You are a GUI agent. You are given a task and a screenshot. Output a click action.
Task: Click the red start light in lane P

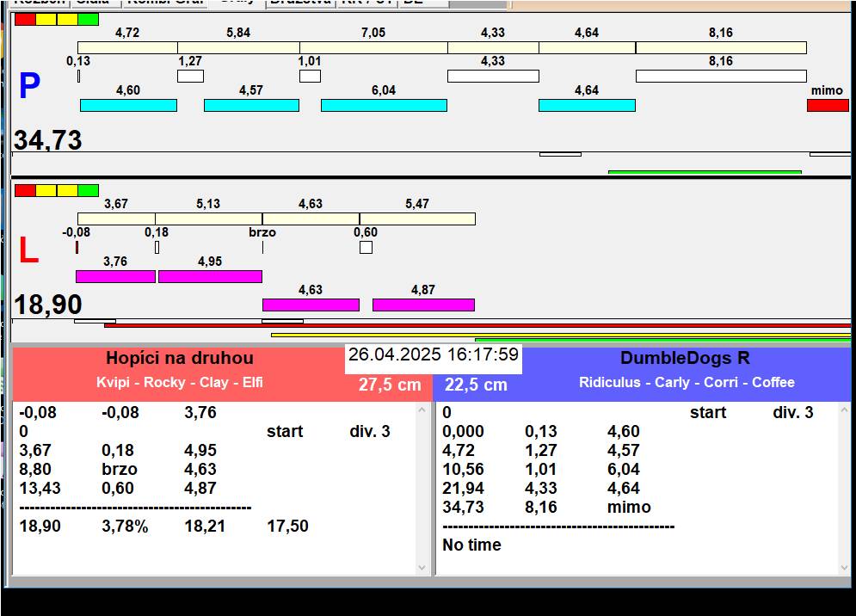[x=25, y=19]
